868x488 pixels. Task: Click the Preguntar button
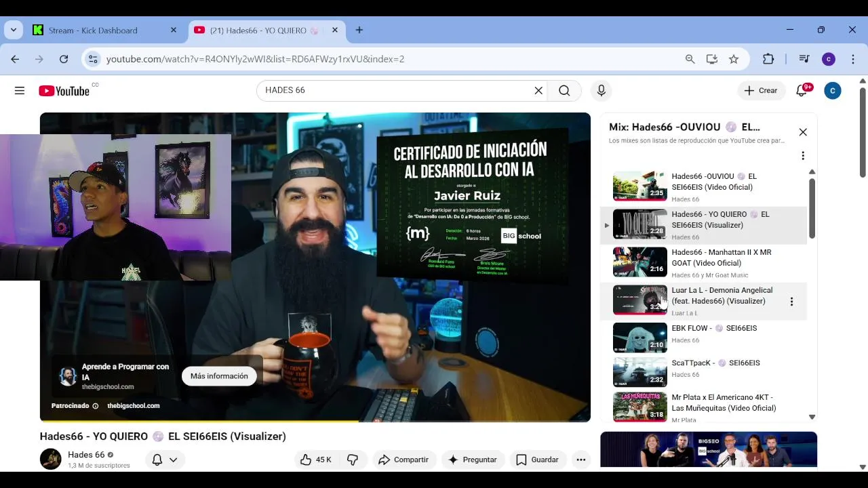tap(473, 460)
